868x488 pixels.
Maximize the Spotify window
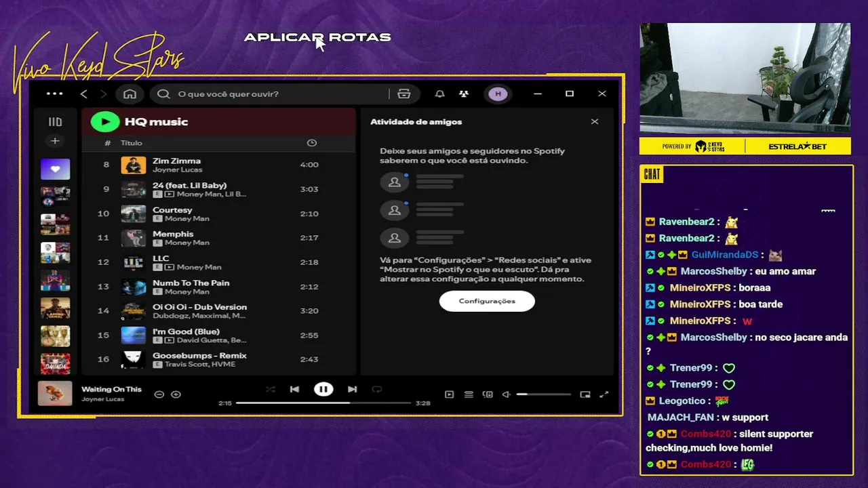tap(570, 94)
